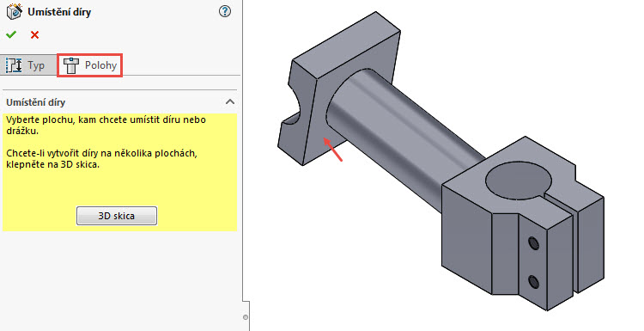Collapse the Umístění díry section
The height and width of the screenshot is (331, 644).
point(230,101)
